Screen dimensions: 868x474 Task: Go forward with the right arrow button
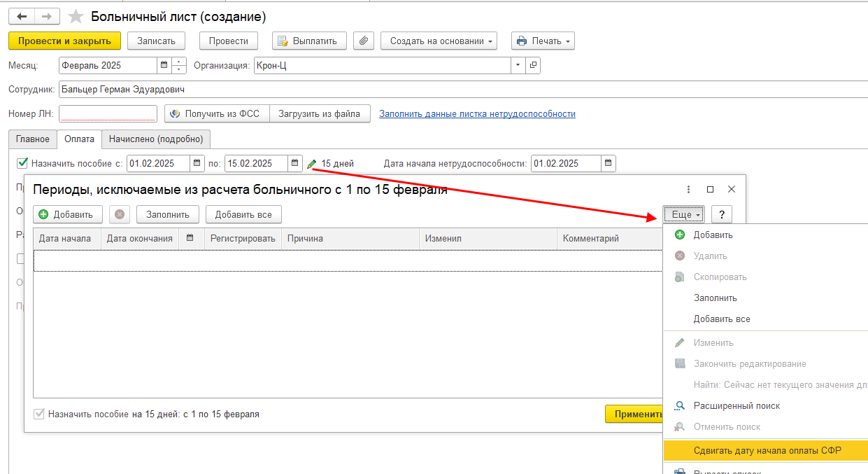tap(47, 16)
